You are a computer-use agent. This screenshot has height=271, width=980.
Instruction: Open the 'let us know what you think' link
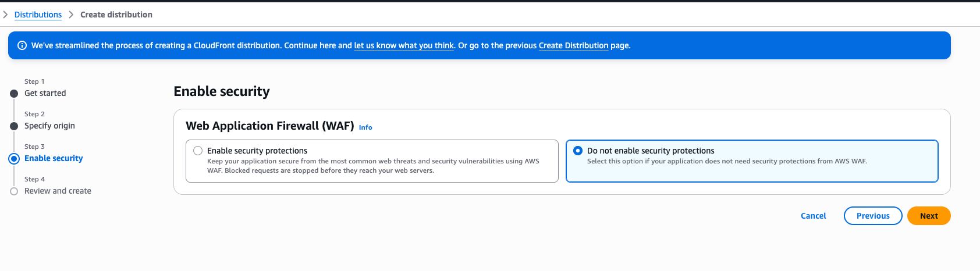(404, 45)
